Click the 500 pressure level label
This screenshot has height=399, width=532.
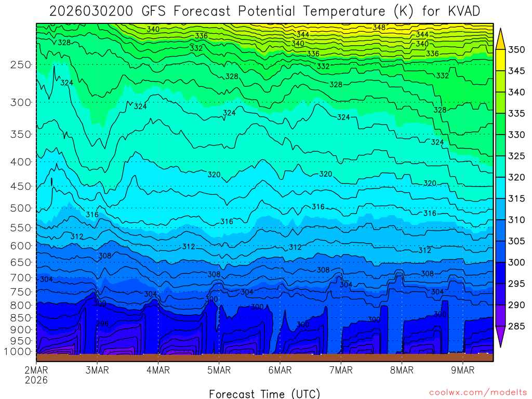point(21,208)
